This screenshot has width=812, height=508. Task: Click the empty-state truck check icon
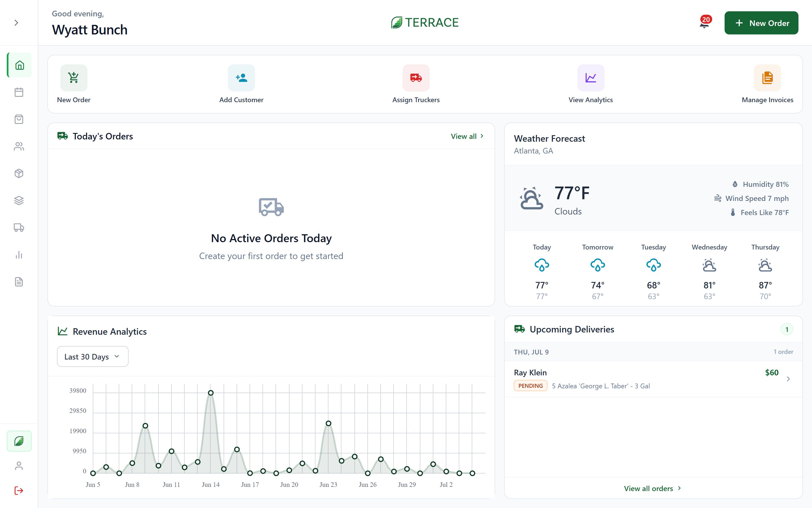[x=271, y=207]
